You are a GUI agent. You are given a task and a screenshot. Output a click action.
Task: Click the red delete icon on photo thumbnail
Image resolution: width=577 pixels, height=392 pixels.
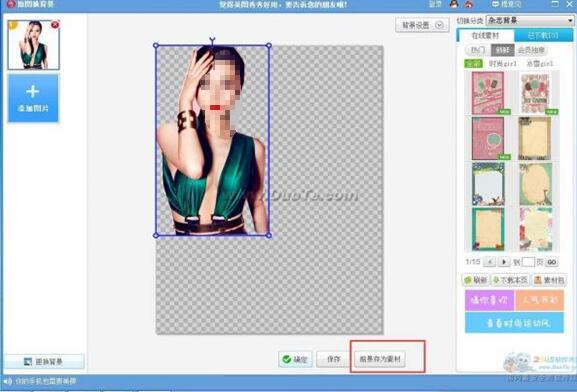[55, 25]
